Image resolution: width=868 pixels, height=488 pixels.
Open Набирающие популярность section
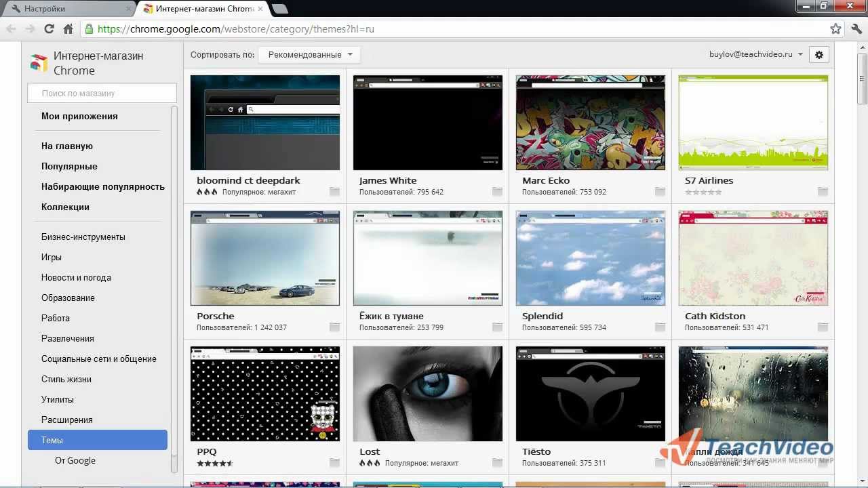(x=103, y=186)
